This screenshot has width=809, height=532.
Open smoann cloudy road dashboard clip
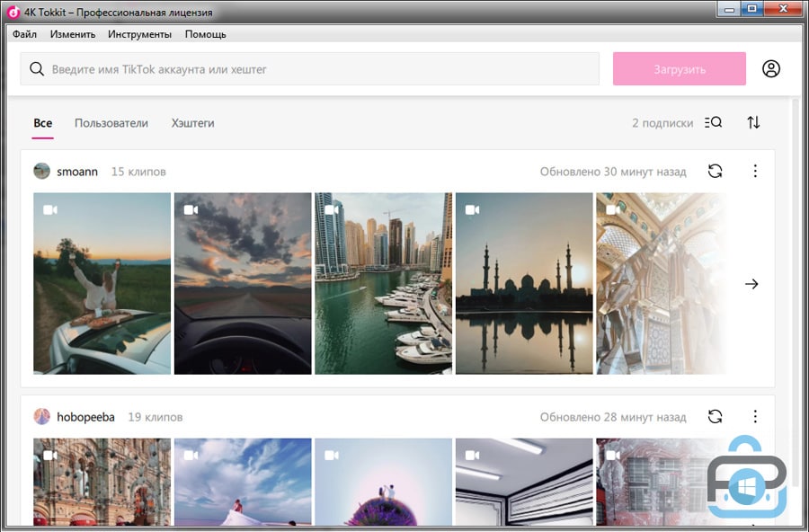(243, 283)
